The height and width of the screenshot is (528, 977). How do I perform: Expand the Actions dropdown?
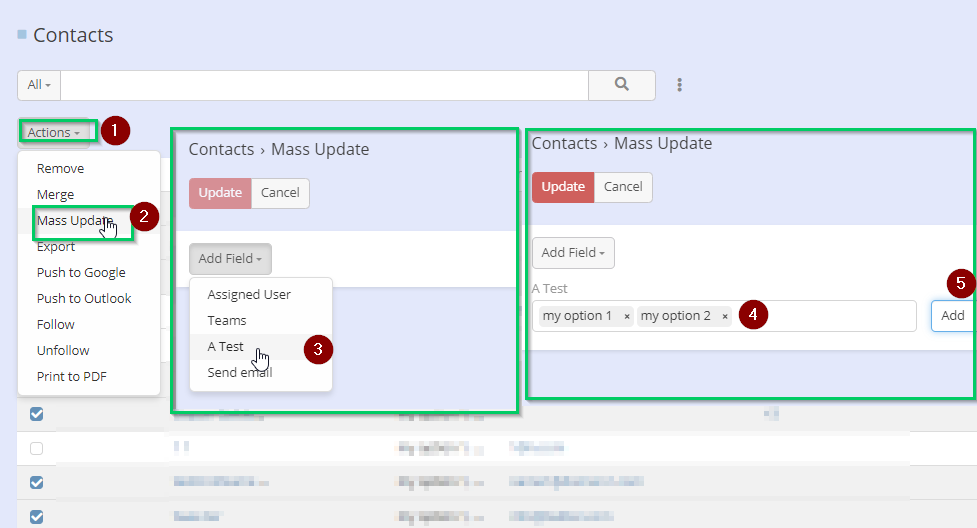pos(53,132)
